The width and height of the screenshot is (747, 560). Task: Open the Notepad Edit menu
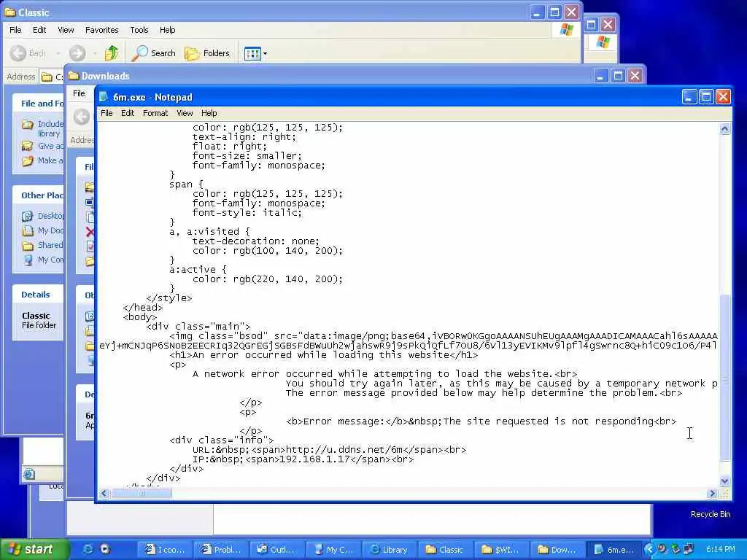pos(127,113)
